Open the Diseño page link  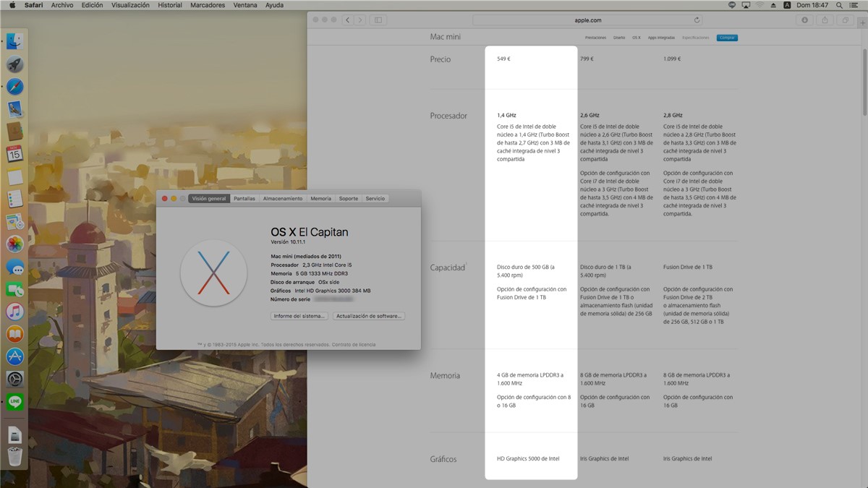click(x=619, y=38)
